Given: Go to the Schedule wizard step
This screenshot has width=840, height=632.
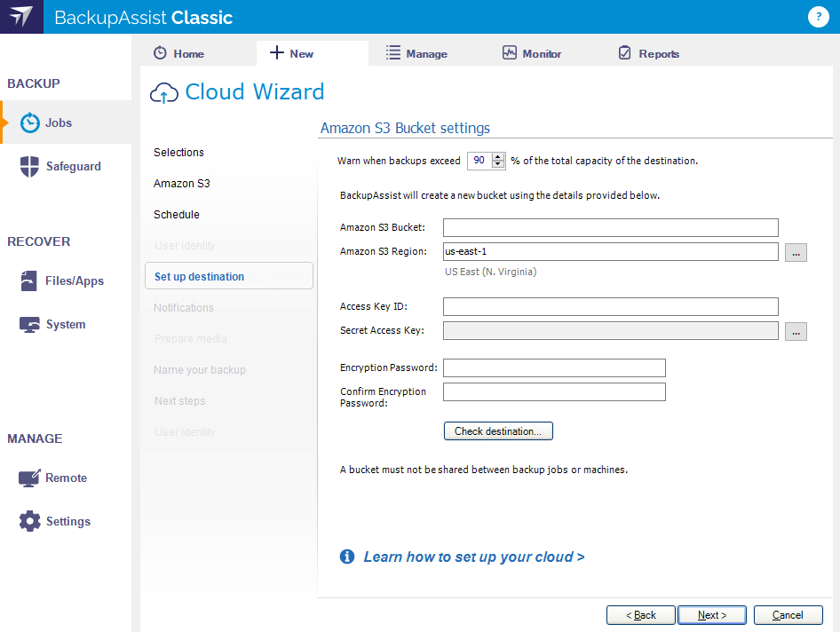Looking at the screenshot, I should coord(176,214).
